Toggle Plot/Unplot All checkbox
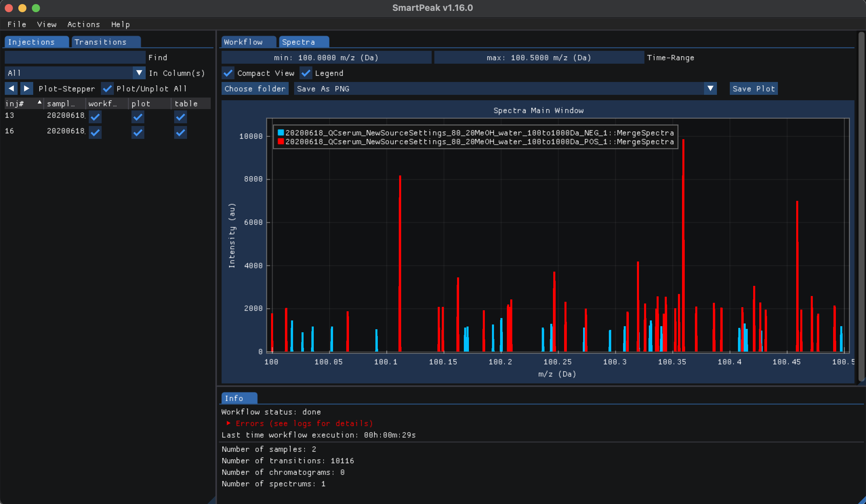The image size is (866, 504). pos(107,89)
